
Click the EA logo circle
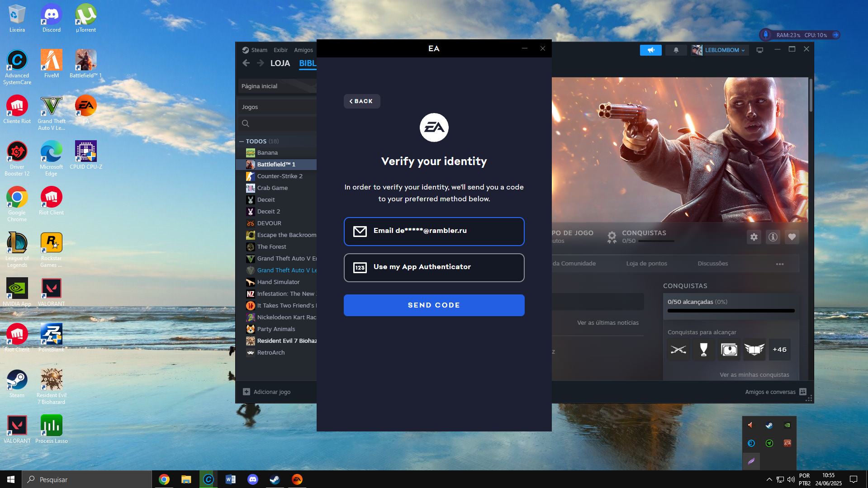tap(434, 128)
